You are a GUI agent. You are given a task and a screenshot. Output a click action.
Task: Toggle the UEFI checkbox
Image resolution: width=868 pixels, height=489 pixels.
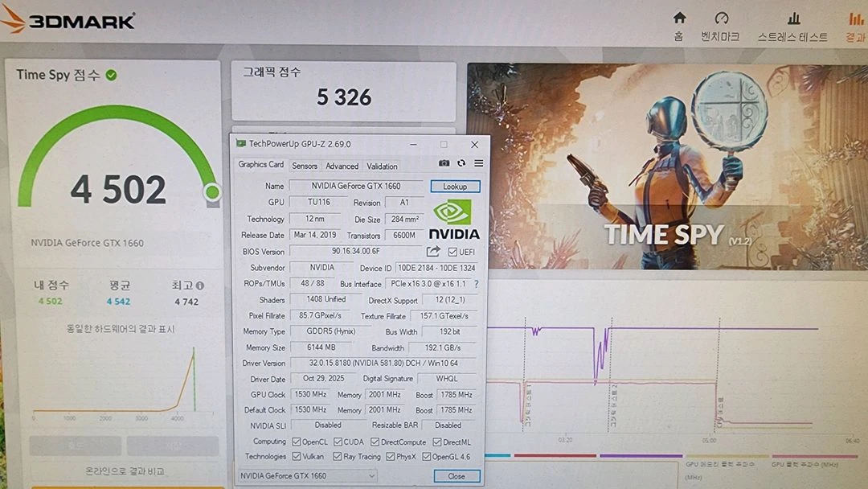click(452, 252)
